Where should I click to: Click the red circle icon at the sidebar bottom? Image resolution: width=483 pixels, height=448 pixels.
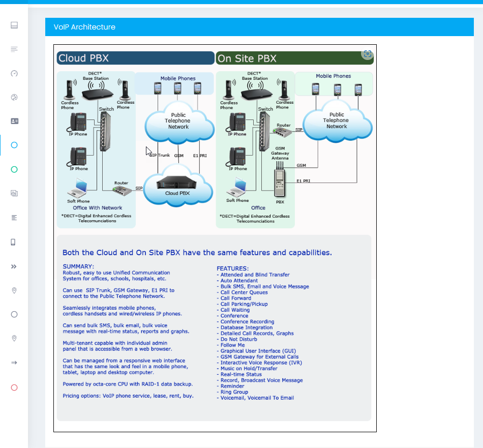click(14, 386)
